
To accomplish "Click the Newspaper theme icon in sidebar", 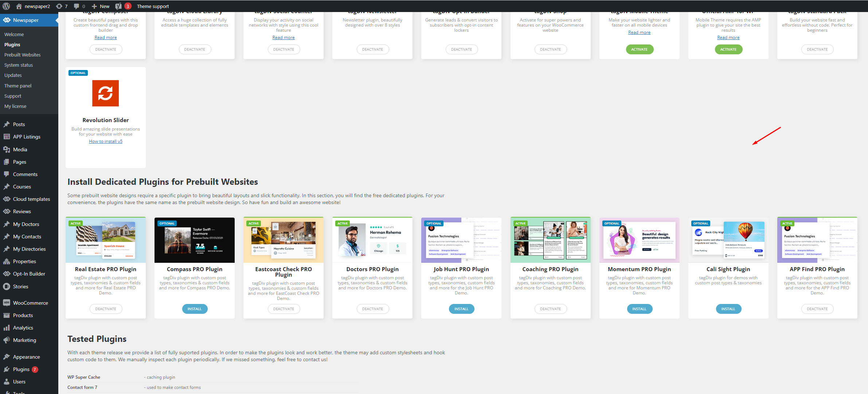I will coord(7,20).
